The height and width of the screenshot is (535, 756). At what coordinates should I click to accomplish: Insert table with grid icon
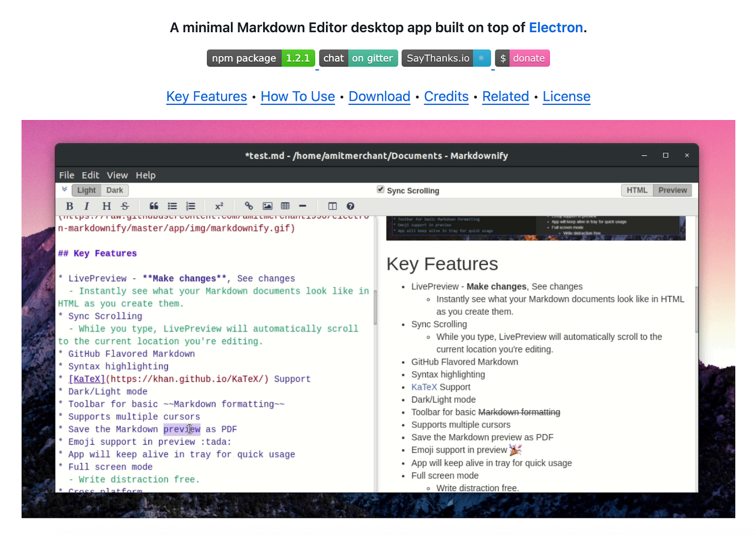[x=285, y=206]
